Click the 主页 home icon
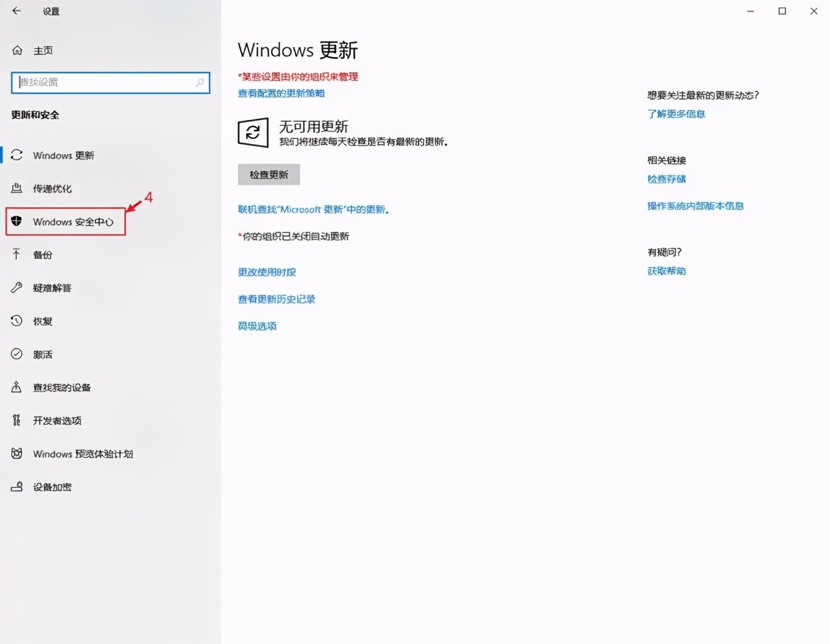Image resolution: width=830 pixels, height=644 pixels. coord(17,50)
